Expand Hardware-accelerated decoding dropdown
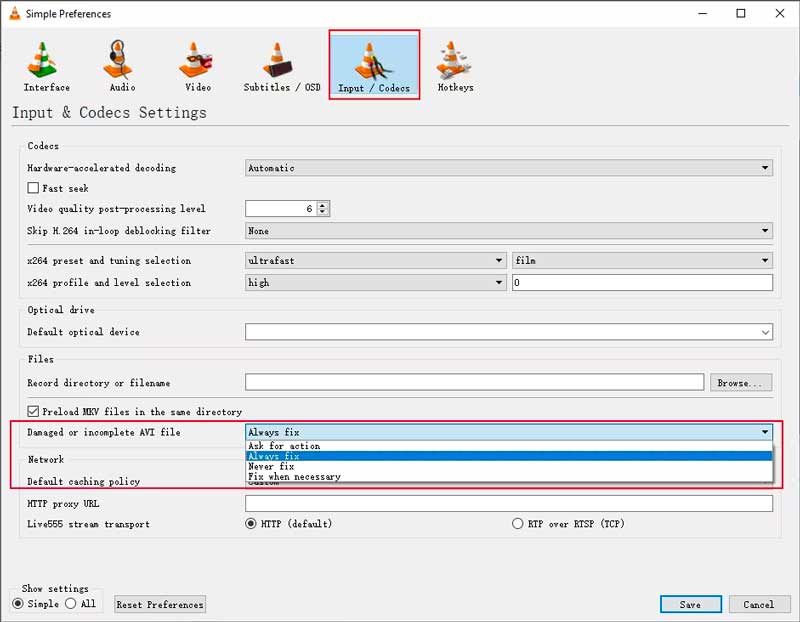Viewport: 800px width, 622px height. click(509, 168)
